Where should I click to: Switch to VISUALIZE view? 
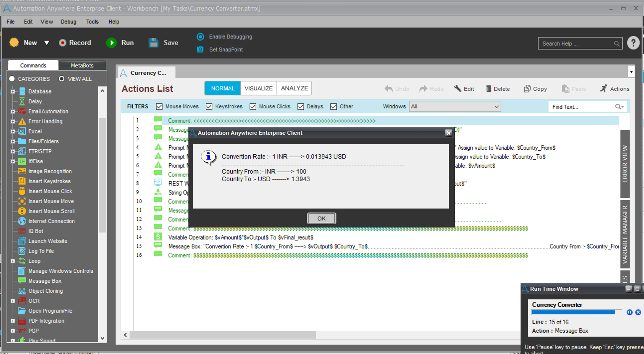(x=258, y=88)
